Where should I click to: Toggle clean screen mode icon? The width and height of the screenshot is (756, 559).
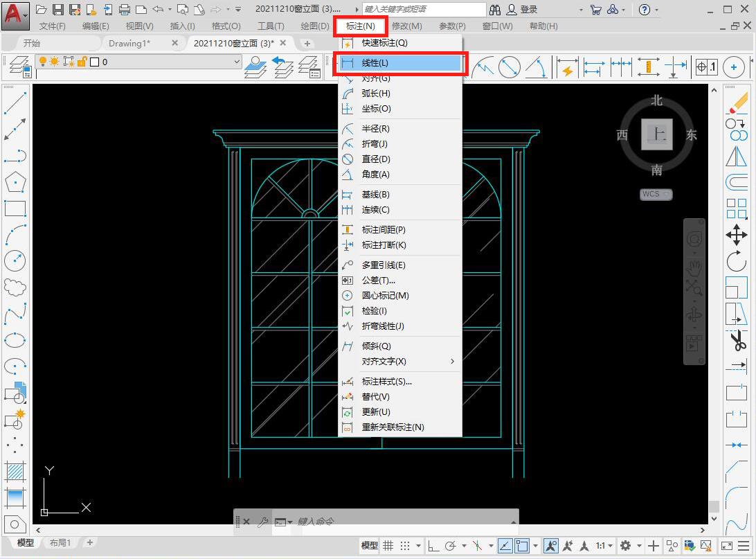(727, 546)
